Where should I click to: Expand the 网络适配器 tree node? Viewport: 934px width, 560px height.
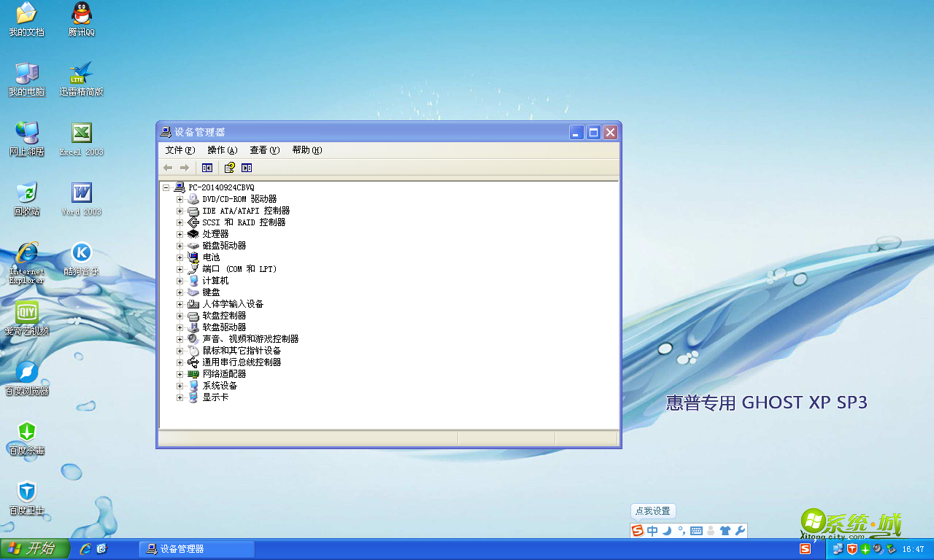point(180,373)
